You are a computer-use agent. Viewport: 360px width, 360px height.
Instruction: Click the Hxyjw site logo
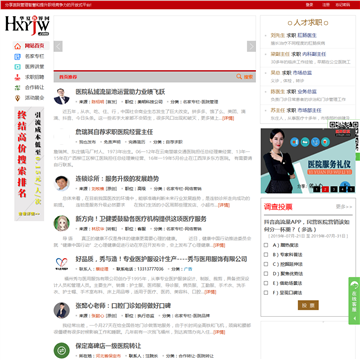coord(27,25)
